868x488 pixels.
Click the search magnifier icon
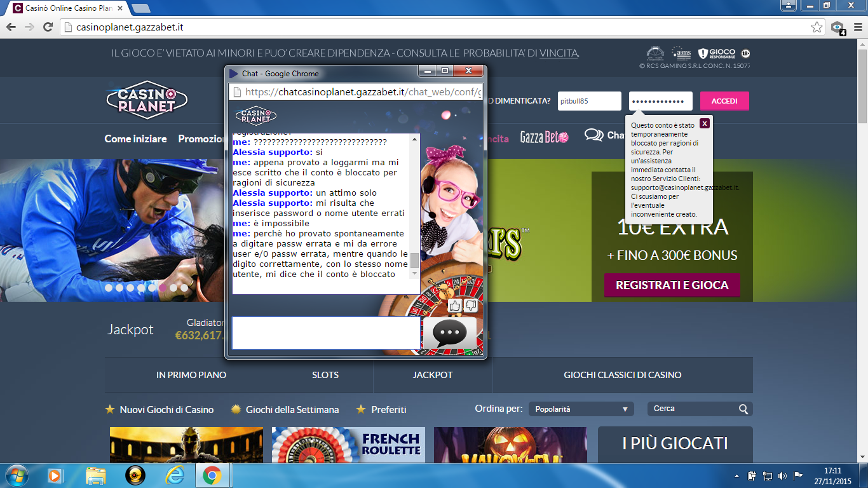coord(743,409)
